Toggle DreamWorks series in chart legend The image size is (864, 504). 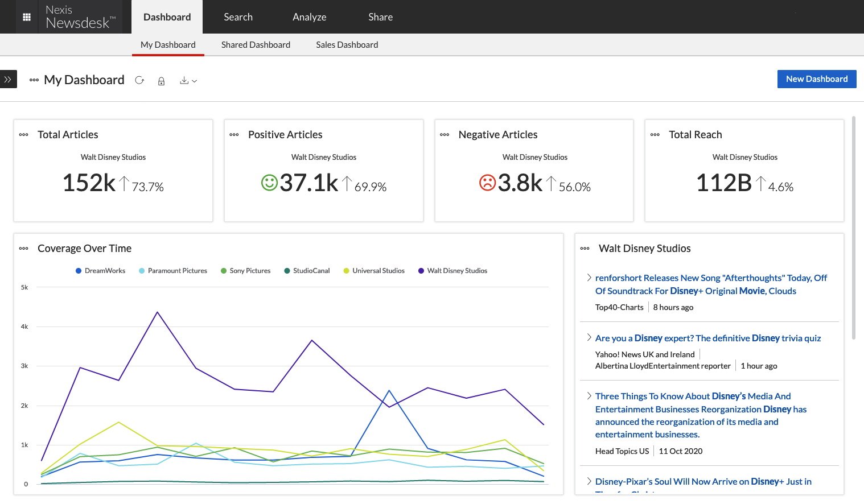[100, 271]
